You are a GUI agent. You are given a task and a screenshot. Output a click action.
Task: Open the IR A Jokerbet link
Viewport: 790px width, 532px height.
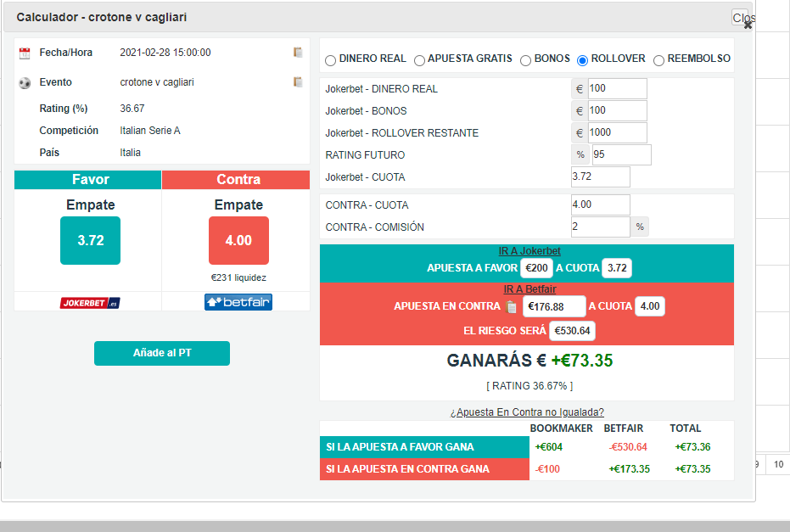(x=529, y=251)
